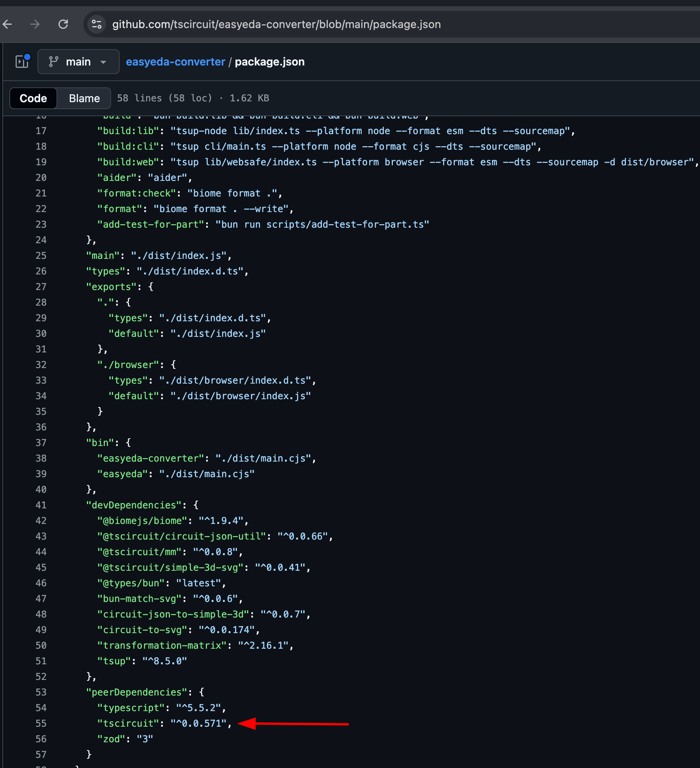The width and height of the screenshot is (700, 768).
Task: Click the "devDependencies" key
Action: point(134,505)
